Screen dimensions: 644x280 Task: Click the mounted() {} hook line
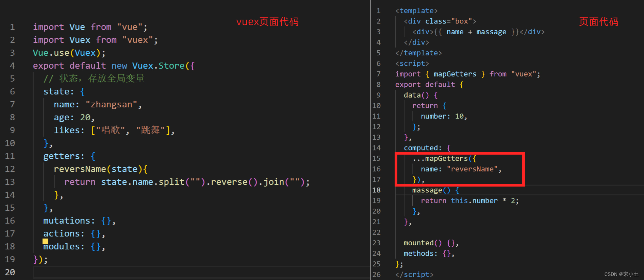(x=431, y=243)
